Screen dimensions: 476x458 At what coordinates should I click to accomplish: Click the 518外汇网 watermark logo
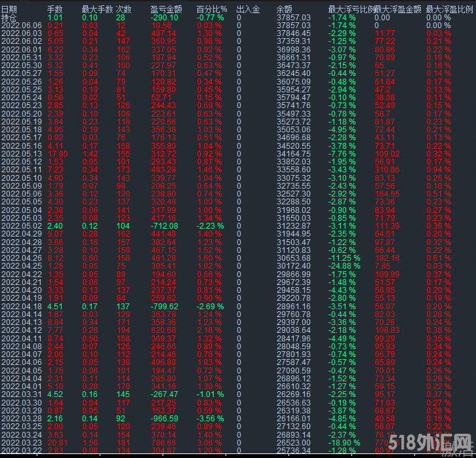(441, 441)
